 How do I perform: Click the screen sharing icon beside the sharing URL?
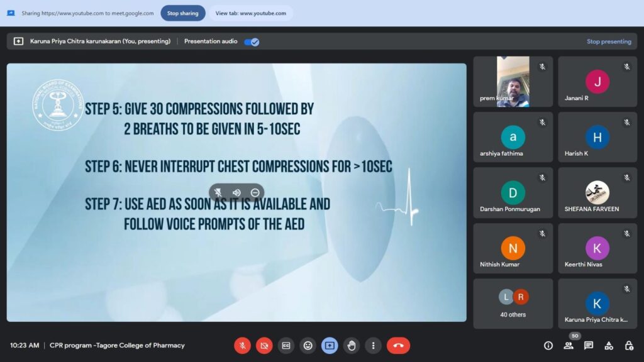click(11, 13)
